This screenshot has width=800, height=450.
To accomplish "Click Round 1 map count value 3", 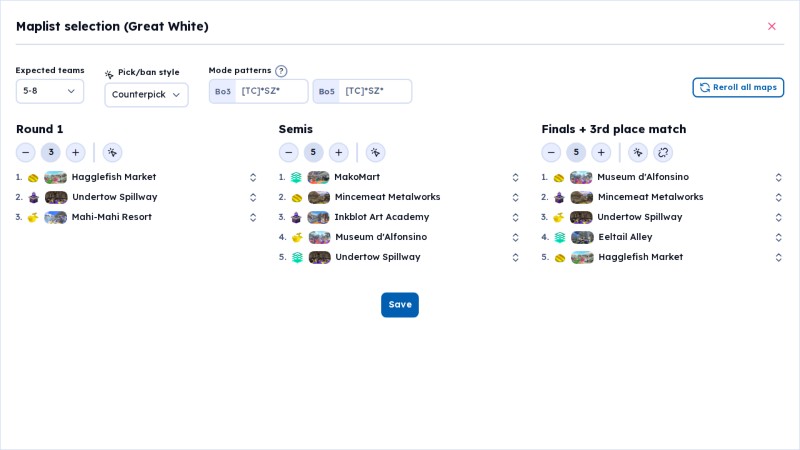I will (51, 152).
